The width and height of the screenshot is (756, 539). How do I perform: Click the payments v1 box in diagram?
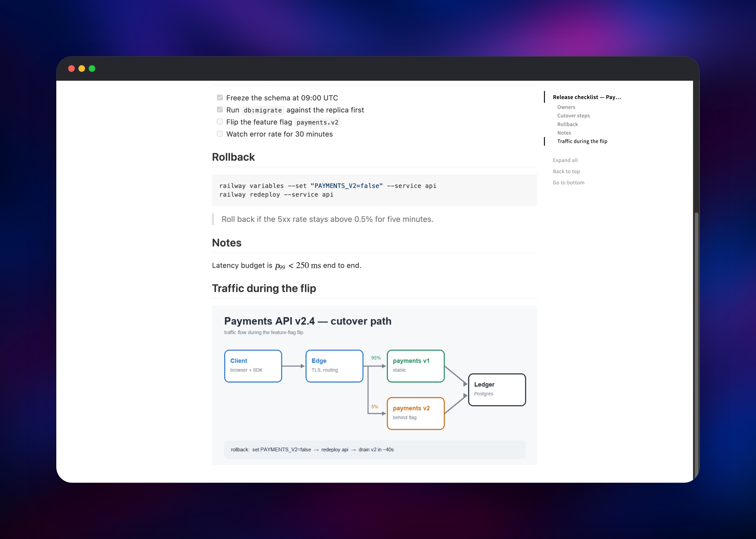point(416,366)
